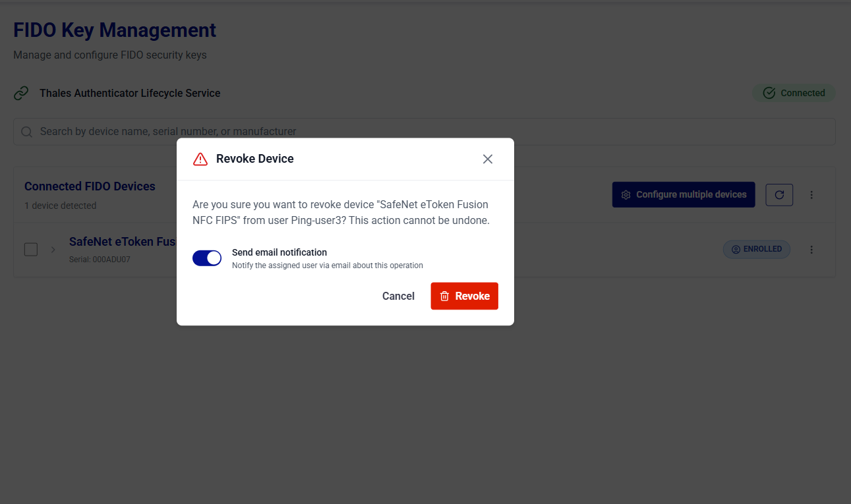Close the Revoke Device dialog
The height and width of the screenshot is (504, 851).
488,159
